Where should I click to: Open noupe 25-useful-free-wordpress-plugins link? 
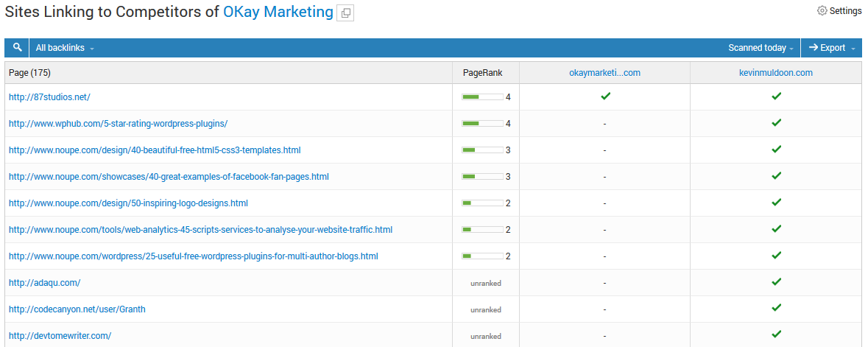point(193,256)
